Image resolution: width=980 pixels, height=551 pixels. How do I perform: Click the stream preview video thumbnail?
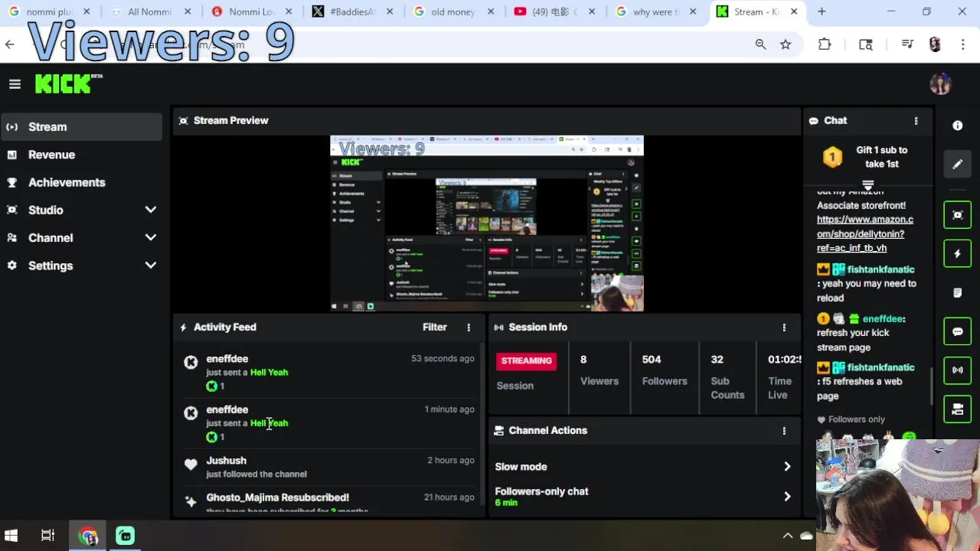pos(486,223)
